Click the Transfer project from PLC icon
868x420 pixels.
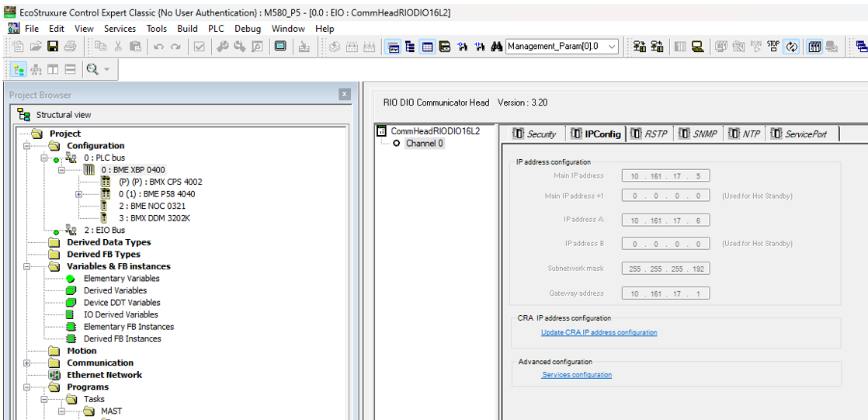(657, 47)
